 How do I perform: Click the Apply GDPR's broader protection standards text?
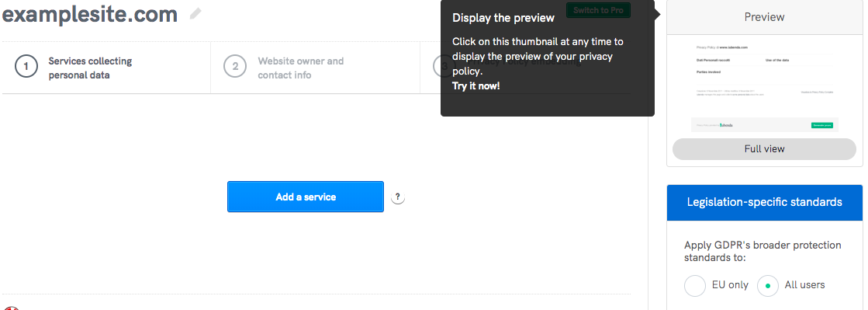(x=763, y=251)
